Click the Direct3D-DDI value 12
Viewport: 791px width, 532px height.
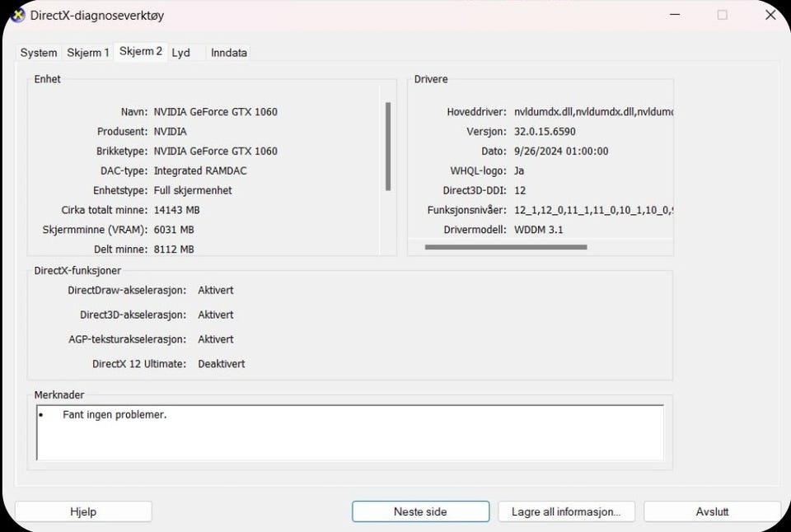520,190
